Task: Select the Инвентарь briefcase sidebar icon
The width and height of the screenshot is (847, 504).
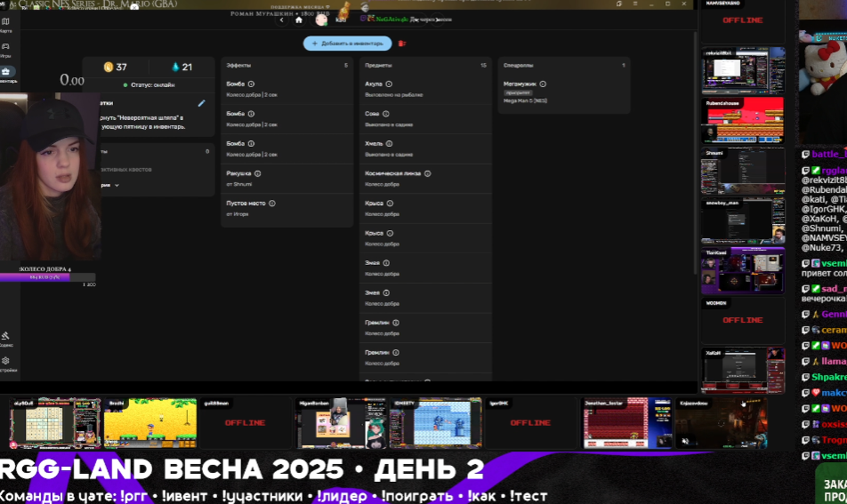Action: click(x=5, y=71)
